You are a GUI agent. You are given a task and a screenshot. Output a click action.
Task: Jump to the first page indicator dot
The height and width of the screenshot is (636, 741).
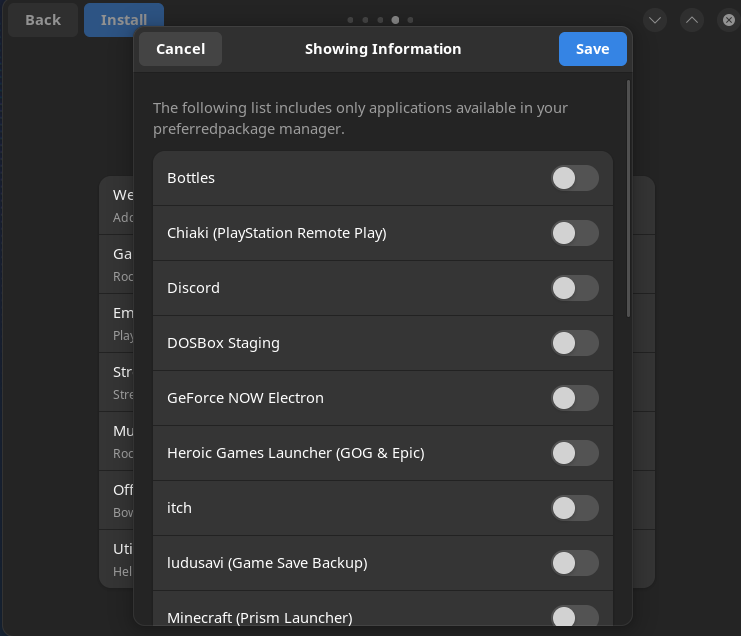click(350, 20)
